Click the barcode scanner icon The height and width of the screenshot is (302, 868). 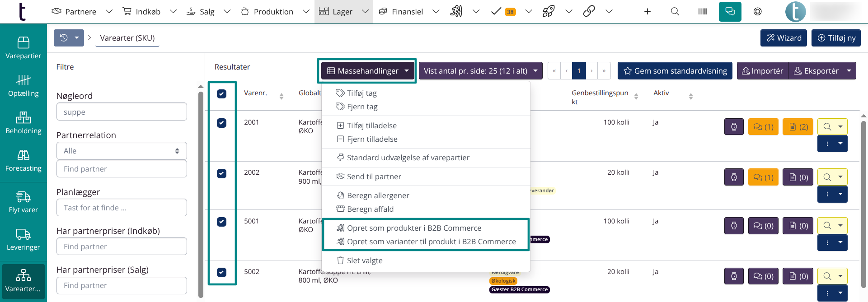(x=702, y=12)
